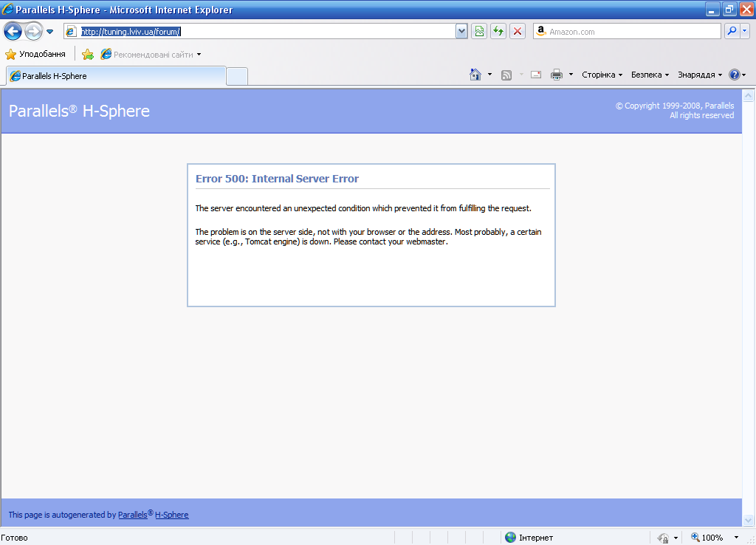This screenshot has height=545, width=756.
Task: Click the Add to Favorites bar star icon
Action: (x=88, y=55)
